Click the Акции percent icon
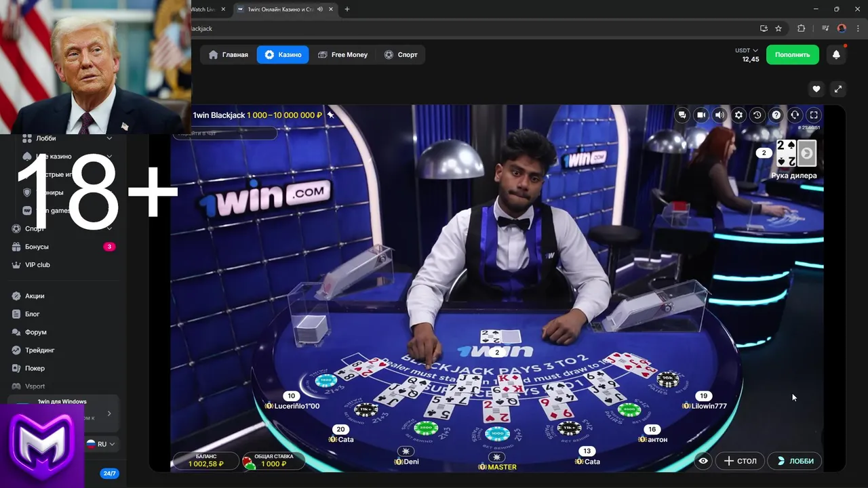This screenshot has width=868, height=488. [17, 296]
